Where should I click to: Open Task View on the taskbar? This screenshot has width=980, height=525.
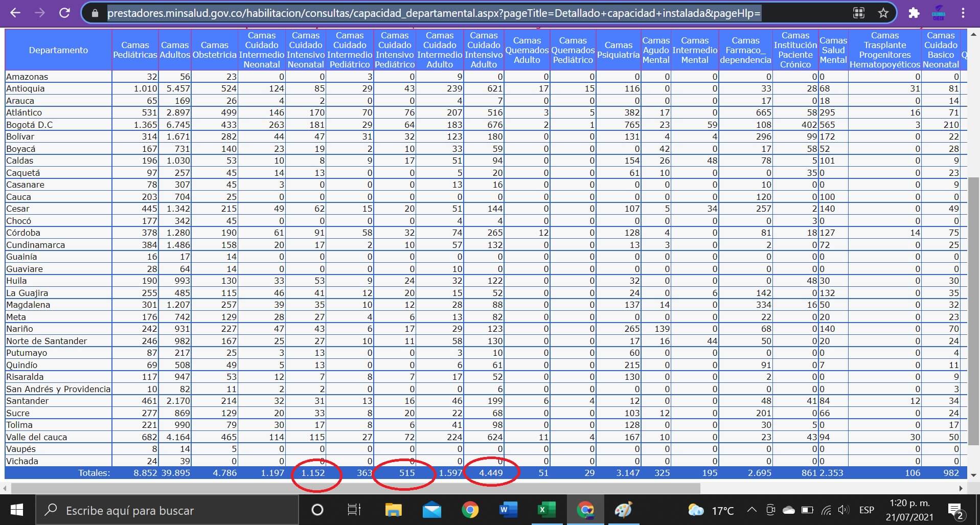[x=354, y=510]
